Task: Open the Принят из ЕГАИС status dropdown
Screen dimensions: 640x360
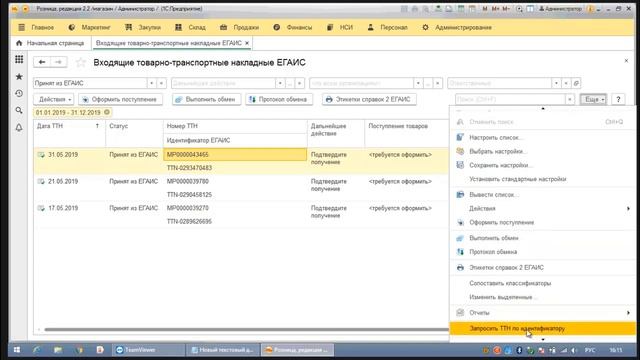Action: (151, 83)
